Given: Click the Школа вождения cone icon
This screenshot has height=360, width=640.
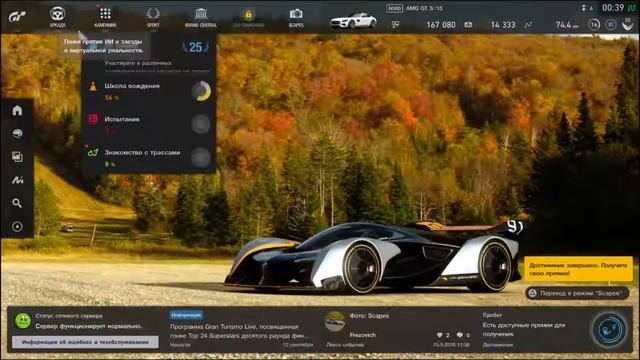Looking at the screenshot, I should [x=93, y=86].
